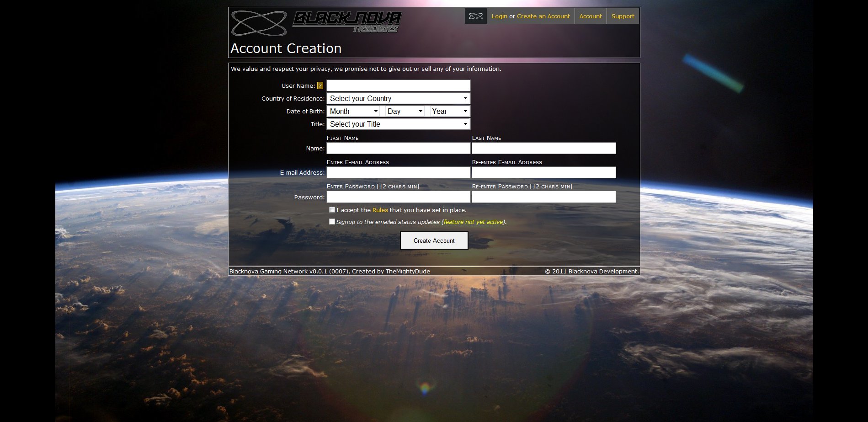Focus the Enter E-mail Address field
Viewport: 868px width, 422px height.
(x=399, y=172)
